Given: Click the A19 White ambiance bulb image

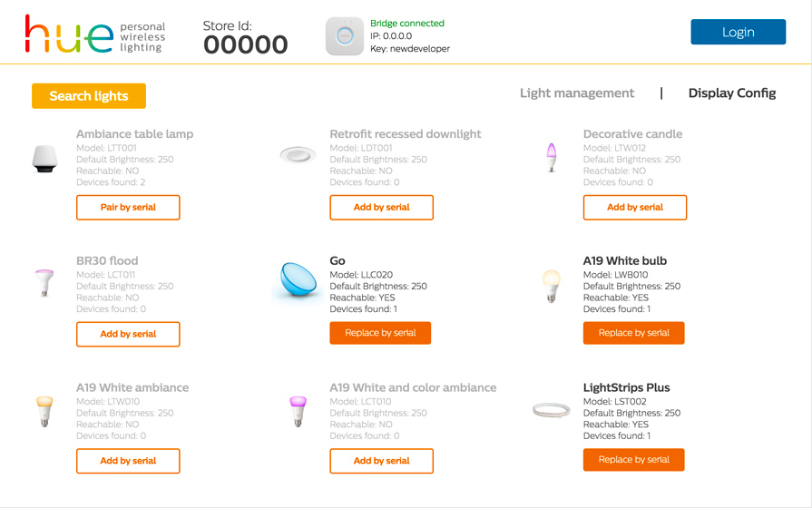Looking at the screenshot, I should 44,411.
